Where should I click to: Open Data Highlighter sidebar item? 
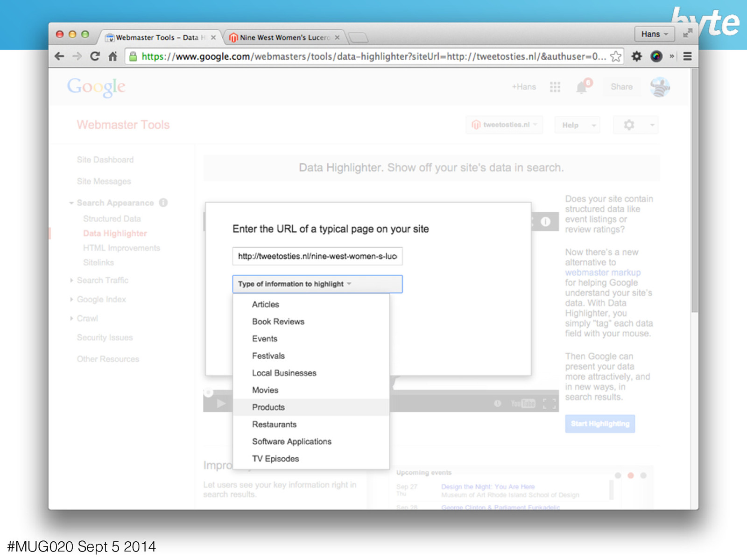(x=115, y=233)
